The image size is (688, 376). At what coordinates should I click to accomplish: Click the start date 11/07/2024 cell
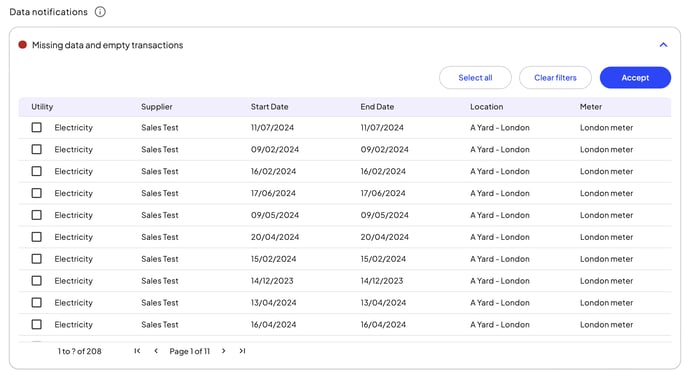(x=272, y=128)
